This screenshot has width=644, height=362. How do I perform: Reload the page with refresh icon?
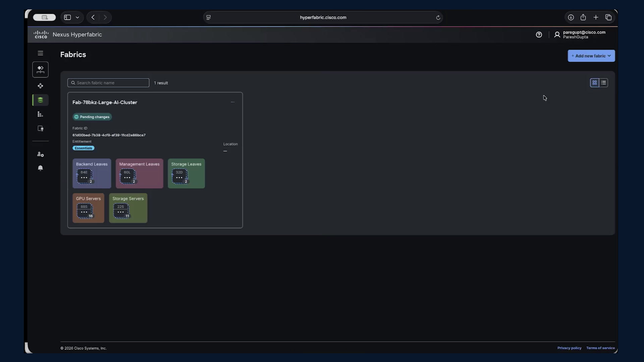[x=438, y=17]
